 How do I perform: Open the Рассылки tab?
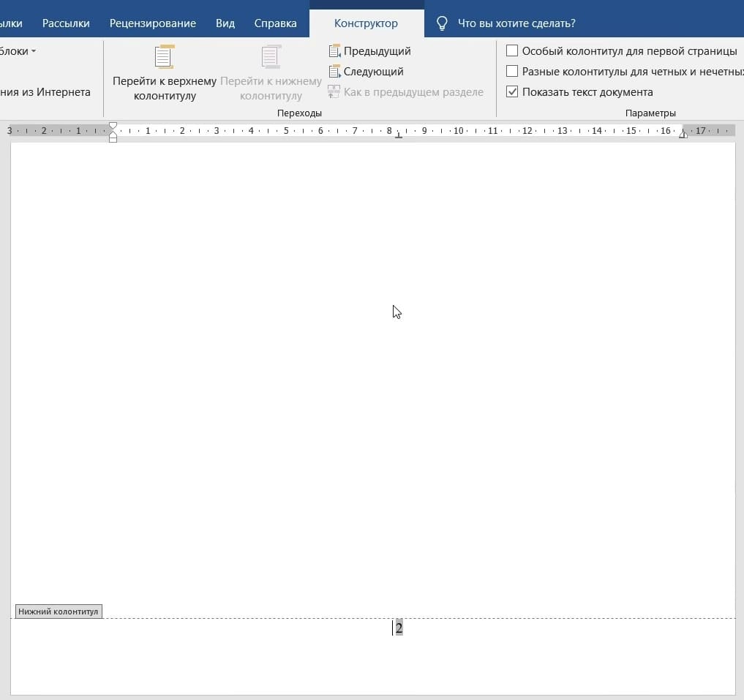click(x=66, y=23)
